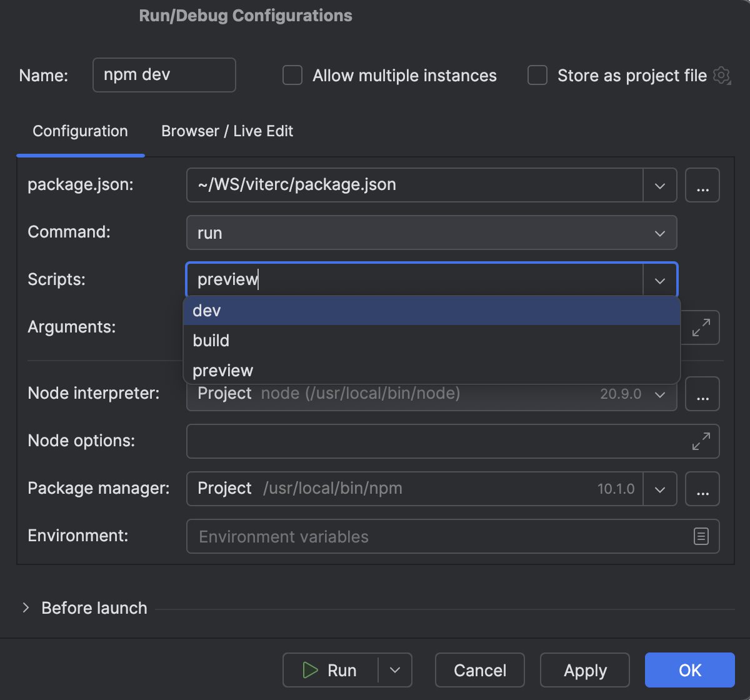The height and width of the screenshot is (700, 750).
Task: Click the green run arrow in Run button
Action: pos(311,670)
